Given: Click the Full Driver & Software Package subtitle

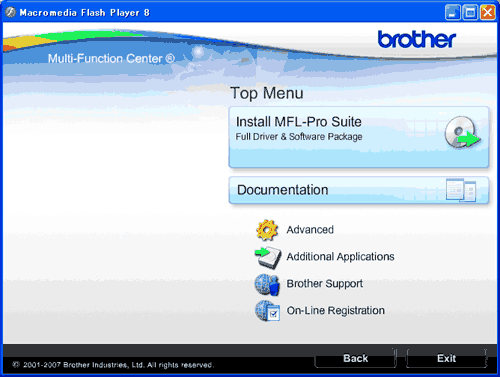Looking at the screenshot, I should (x=299, y=137).
